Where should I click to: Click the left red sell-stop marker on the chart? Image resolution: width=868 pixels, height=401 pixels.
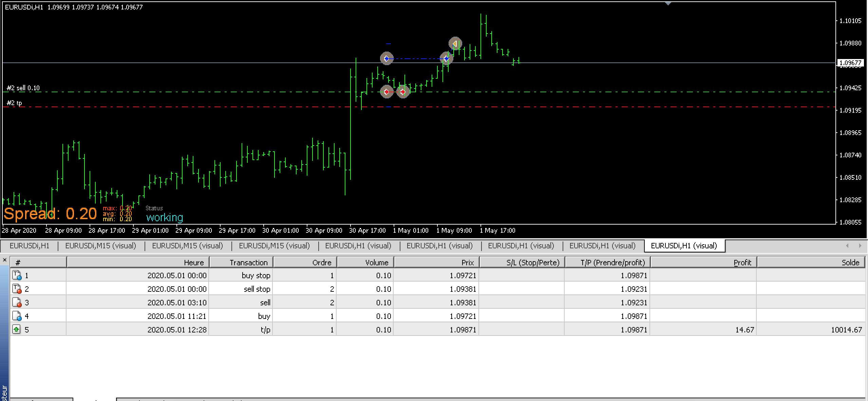click(x=386, y=92)
